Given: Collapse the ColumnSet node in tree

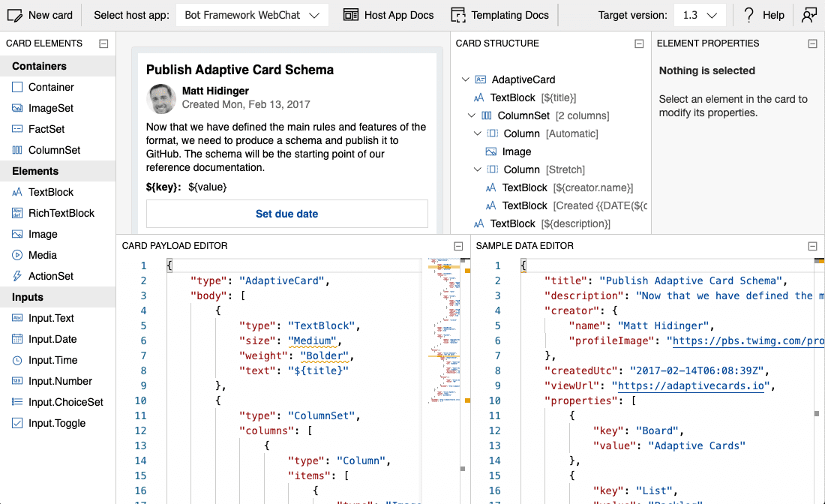Looking at the screenshot, I should (x=472, y=115).
